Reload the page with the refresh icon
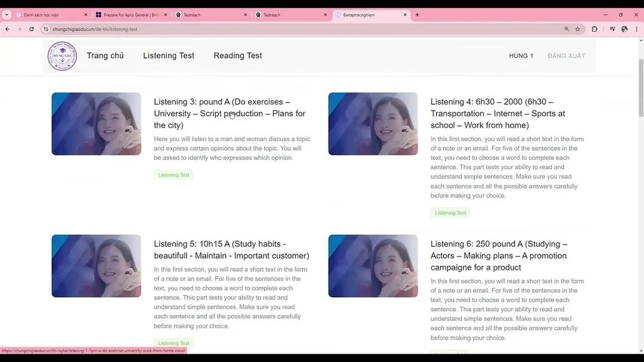Image resolution: width=644 pixels, height=362 pixels. 32,29
